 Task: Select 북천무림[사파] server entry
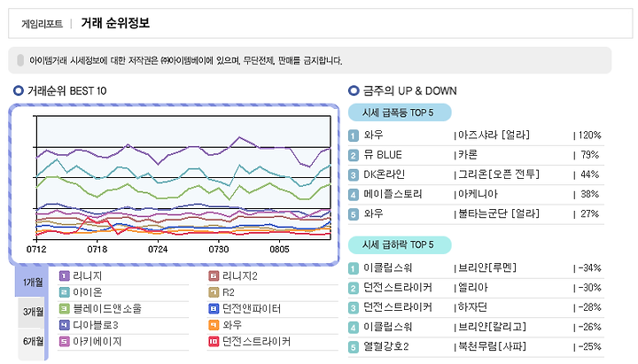(x=492, y=346)
